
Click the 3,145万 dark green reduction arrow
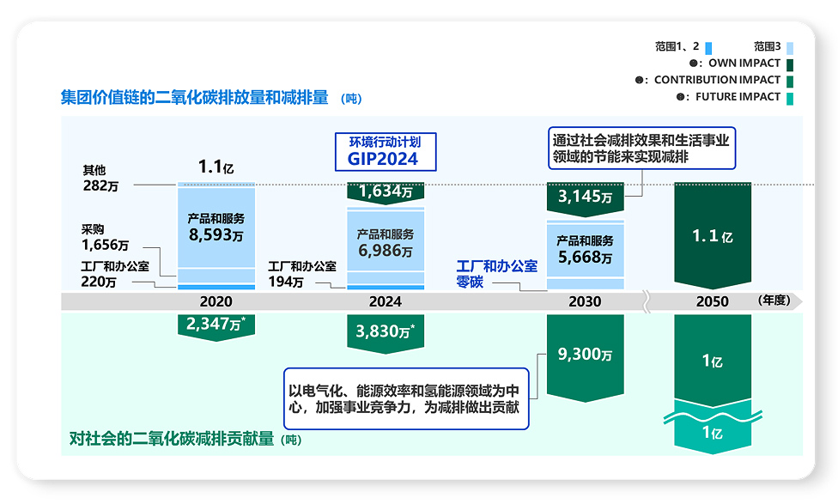point(585,197)
